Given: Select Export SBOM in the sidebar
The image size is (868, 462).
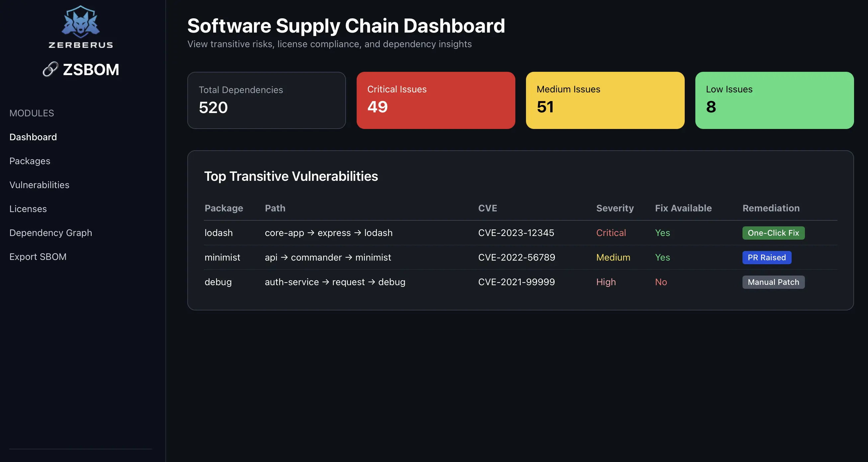Looking at the screenshot, I should click(x=38, y=257).
